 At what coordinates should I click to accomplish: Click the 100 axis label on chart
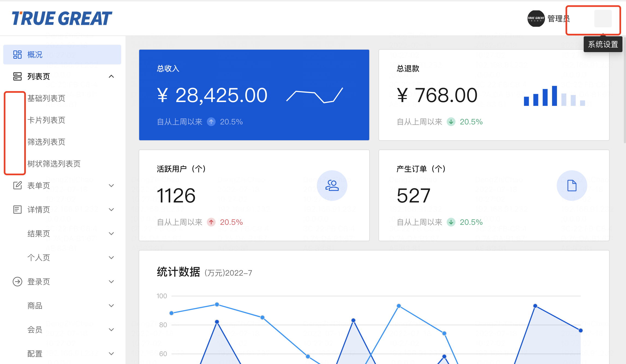pos(162,296)
